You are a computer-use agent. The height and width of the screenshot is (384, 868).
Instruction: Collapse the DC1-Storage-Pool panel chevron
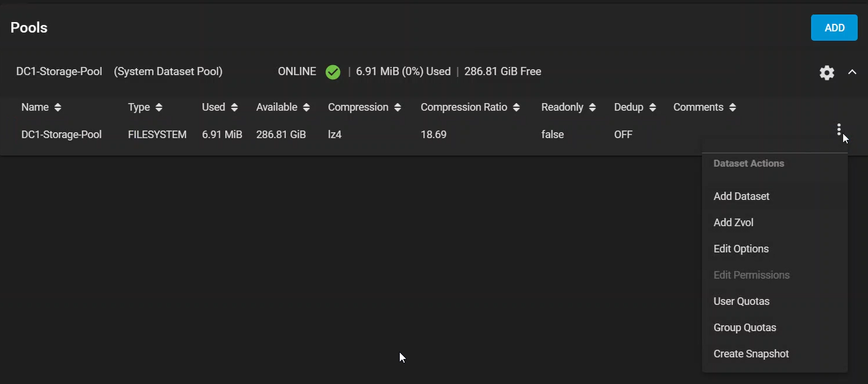pos(852,72)
